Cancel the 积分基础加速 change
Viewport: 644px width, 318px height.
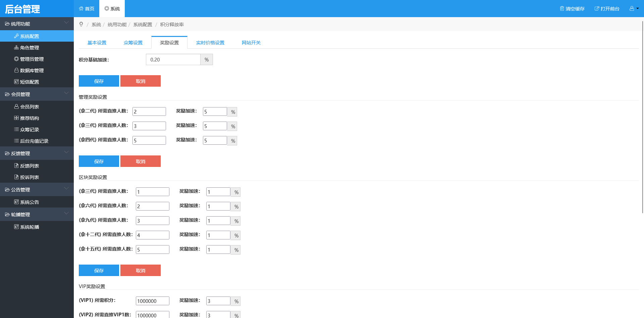[141, 81]
